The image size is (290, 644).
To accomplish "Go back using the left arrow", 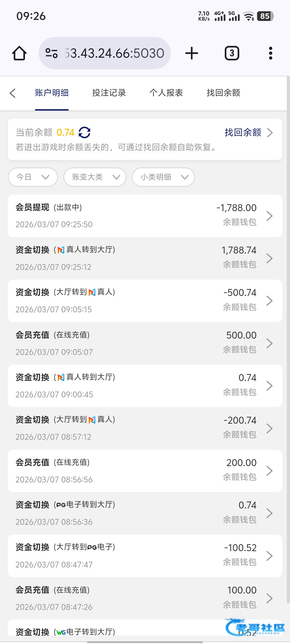I will click(13, 93).
